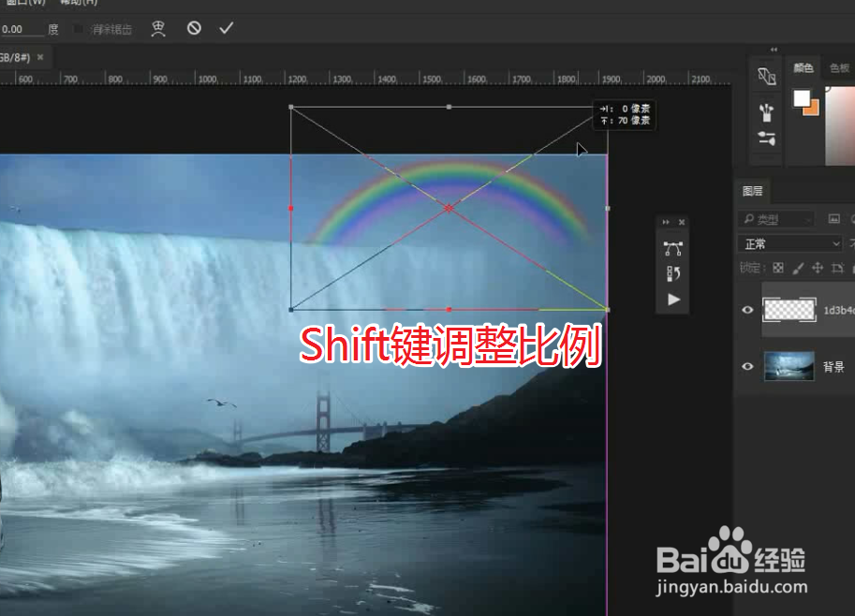Hide the 背景 layer via eye icon
Screen dimensions: 855x616
click(747, 366)
